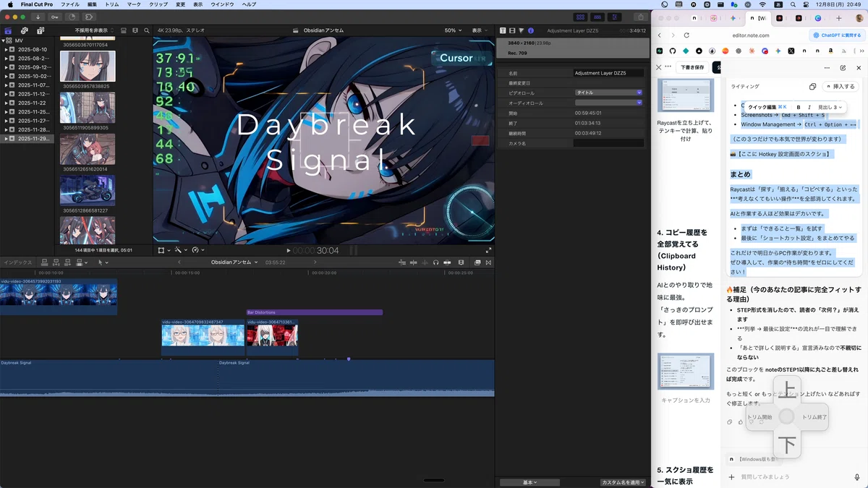Expand the 2025-08-10 event in sidebar
The image size is (868, 488).
[6, 49]
